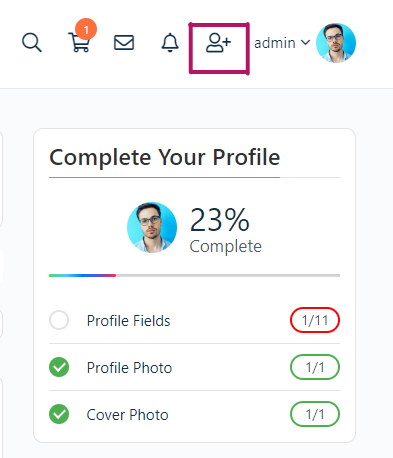Select the empty circle beside Profile Fields
The width and height of the screenshot is (393, 458).
[x=59, y=320]
